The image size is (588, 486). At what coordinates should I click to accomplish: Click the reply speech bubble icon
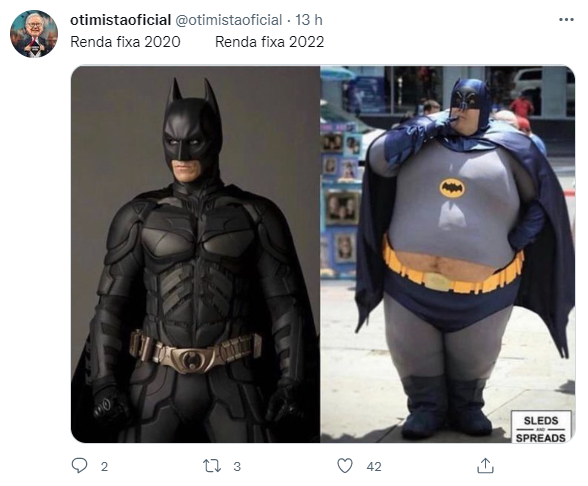point(79,466)
